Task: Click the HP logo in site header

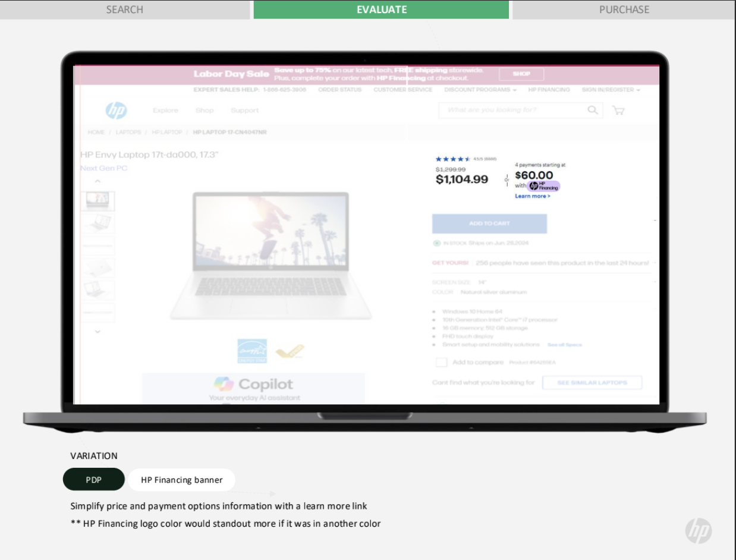Action: point(116,111)
